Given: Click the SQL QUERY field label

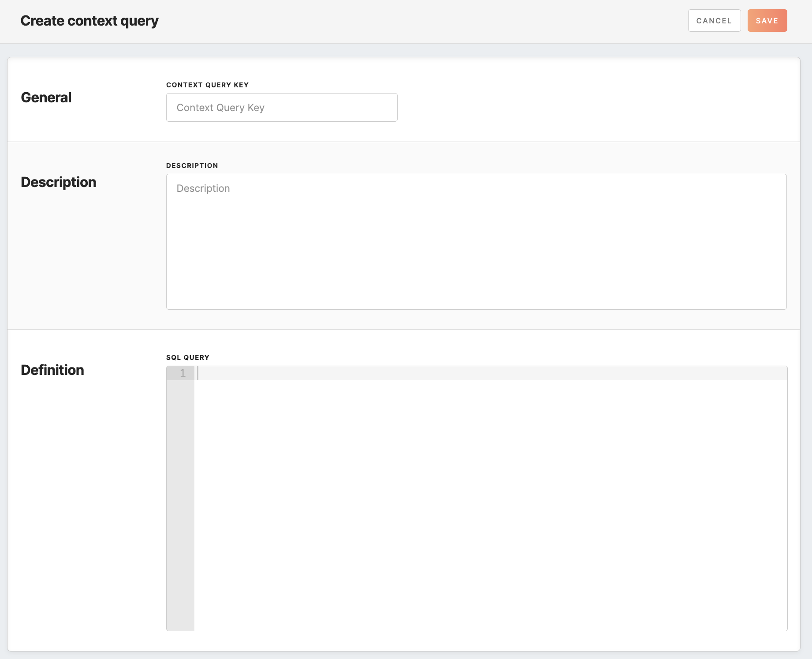Looking at the screenshot, I should pyautogui.click(x=188, y=357).
